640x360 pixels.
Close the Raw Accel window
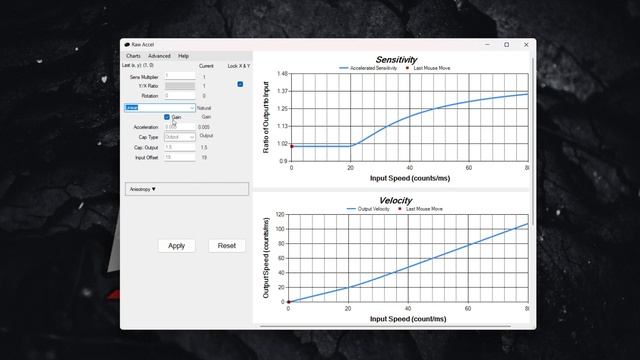526,44
